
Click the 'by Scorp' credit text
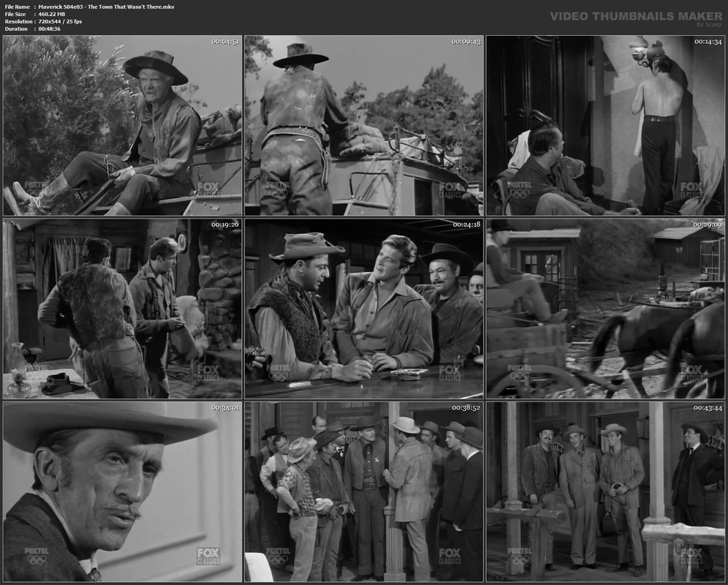point(709,25)
